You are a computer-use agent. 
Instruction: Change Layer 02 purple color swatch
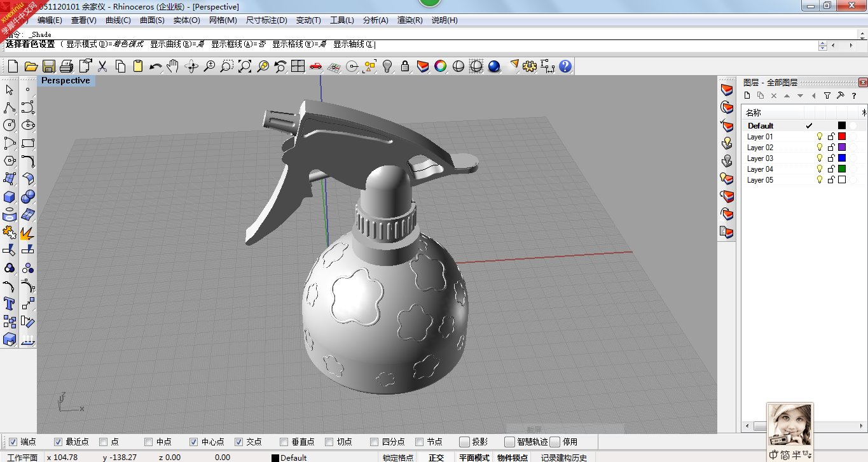pos(842,147)
